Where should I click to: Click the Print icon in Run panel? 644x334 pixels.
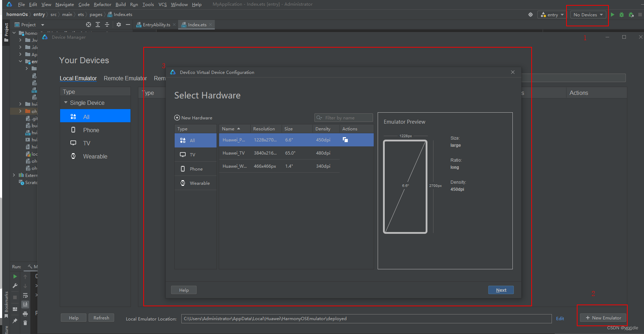(x=25, y=314)
